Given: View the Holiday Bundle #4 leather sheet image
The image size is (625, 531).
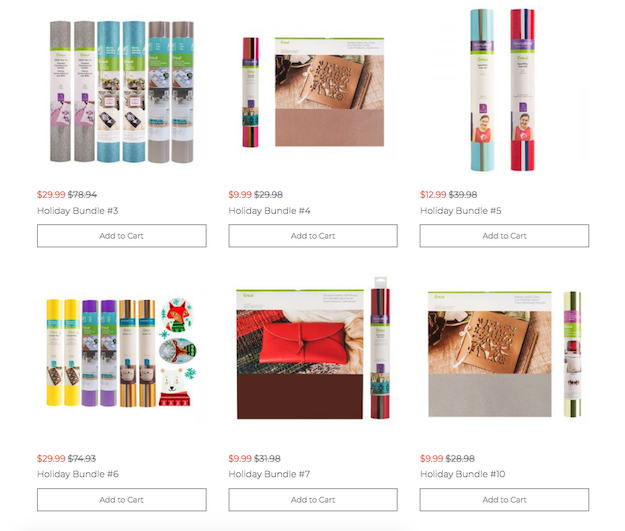Looking at the screenshot, I should click(x=313, y=92).
